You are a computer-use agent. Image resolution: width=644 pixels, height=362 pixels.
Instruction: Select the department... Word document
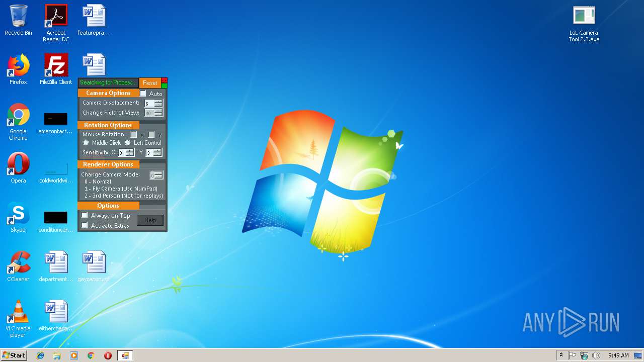(56, 266)
